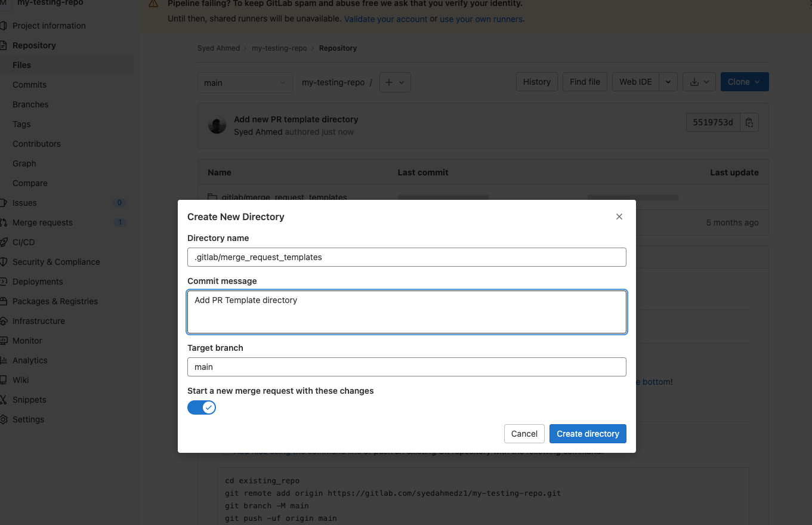Open Commits in the Repository menu
This screenshot has width=812, height=525.
click(29, 85)
